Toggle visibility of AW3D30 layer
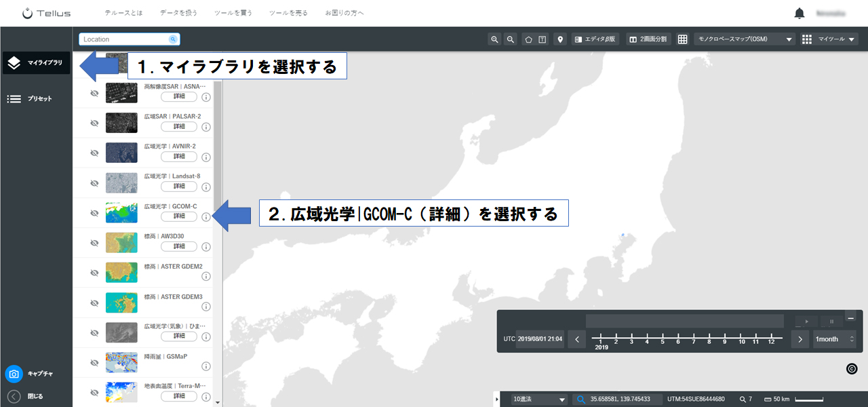Viewport: 868px width, 407px height. 94,243
